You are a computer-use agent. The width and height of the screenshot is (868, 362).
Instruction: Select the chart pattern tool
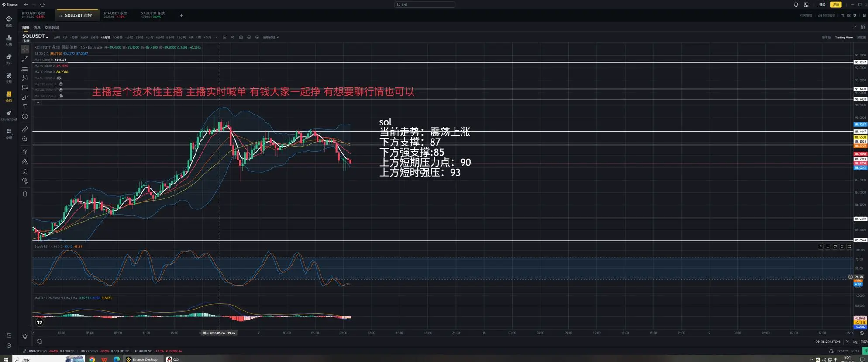[25, 78]
